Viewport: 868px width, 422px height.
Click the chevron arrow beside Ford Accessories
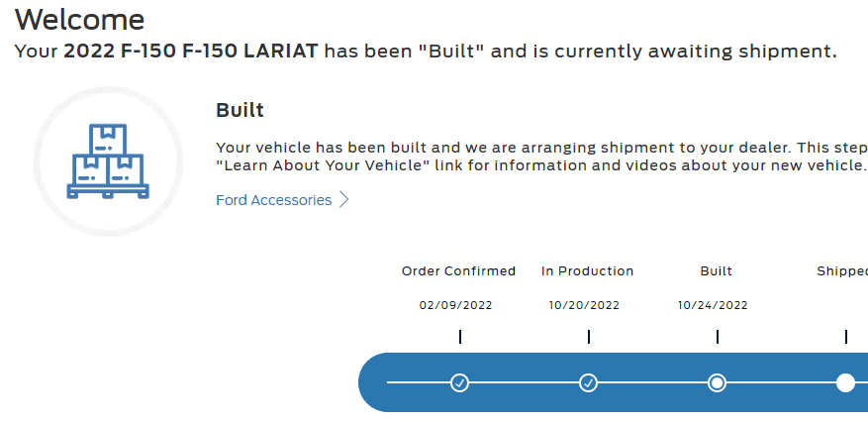[x=343, y=200]
